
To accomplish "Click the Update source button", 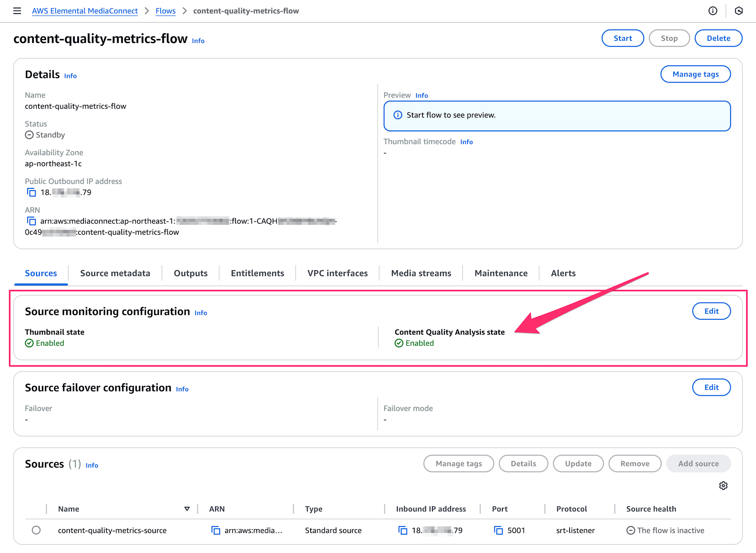I will coord(578,464).
